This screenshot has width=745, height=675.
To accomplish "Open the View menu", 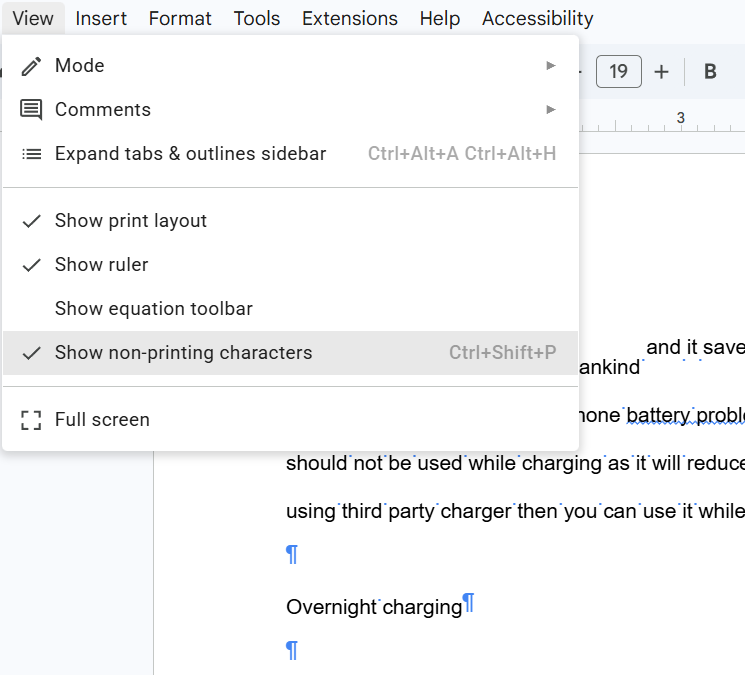I will click(33, 19).
